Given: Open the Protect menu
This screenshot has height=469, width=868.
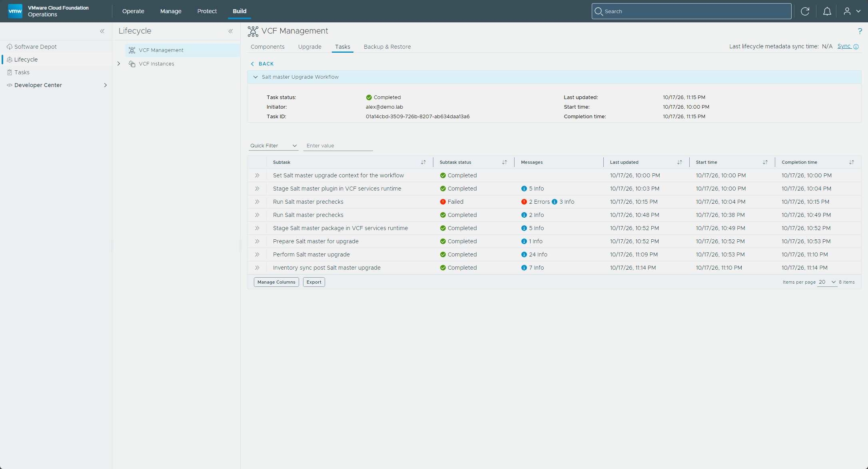Looking at the screenshot, I should pyautogui.click(x=207, y=11).
